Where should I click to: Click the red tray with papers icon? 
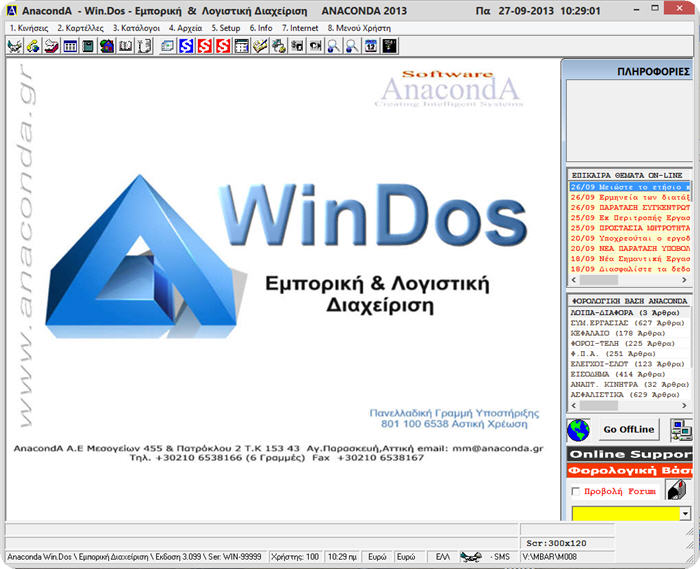point(51,46)
